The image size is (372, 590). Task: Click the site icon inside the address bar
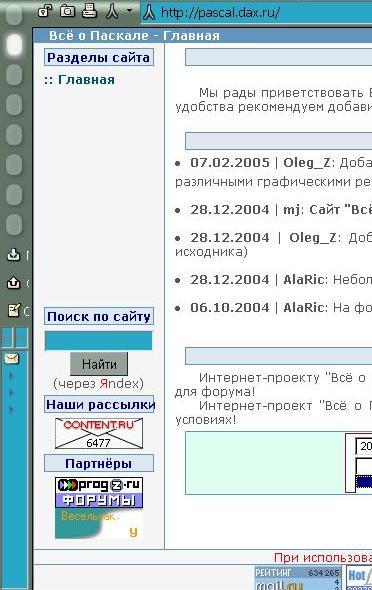(x=149, y=12)
